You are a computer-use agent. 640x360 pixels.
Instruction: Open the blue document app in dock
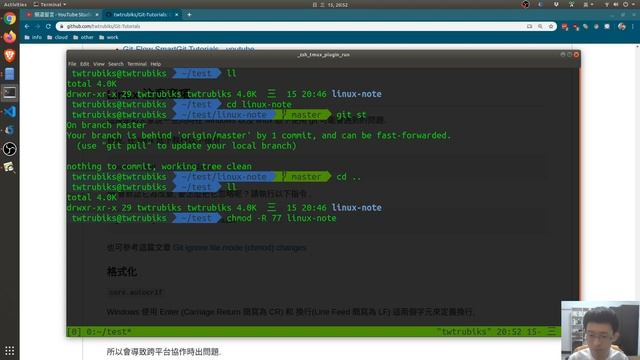(10, 74)
